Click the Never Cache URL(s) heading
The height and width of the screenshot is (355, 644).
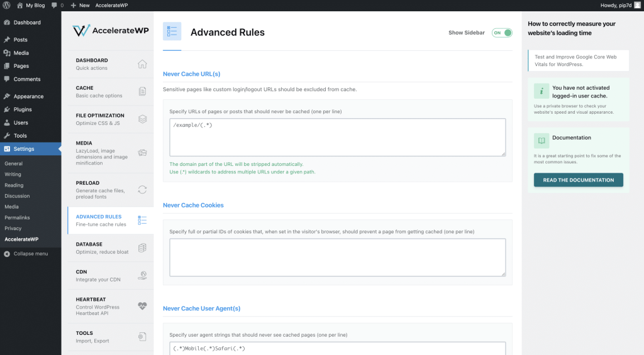[x=191, y=74]
